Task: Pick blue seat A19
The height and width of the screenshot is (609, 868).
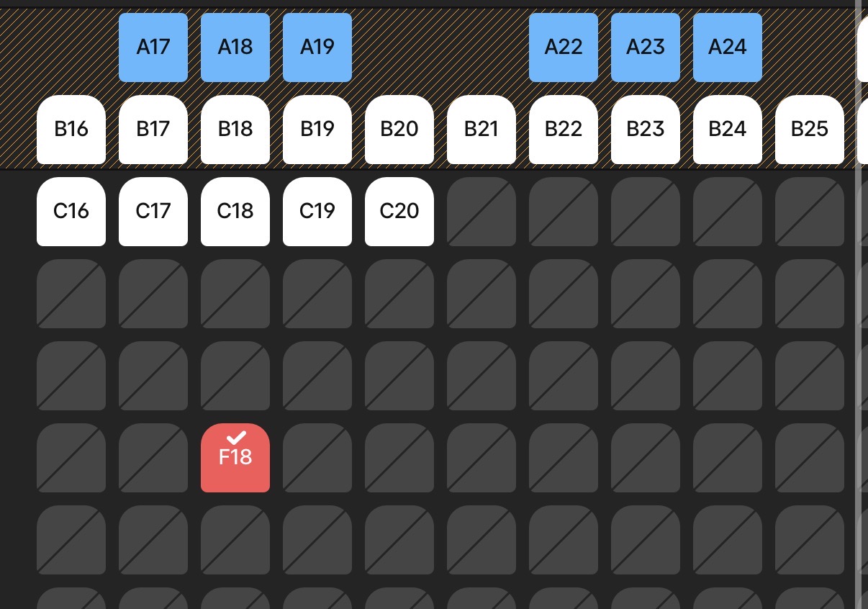Action: (317, 48)
